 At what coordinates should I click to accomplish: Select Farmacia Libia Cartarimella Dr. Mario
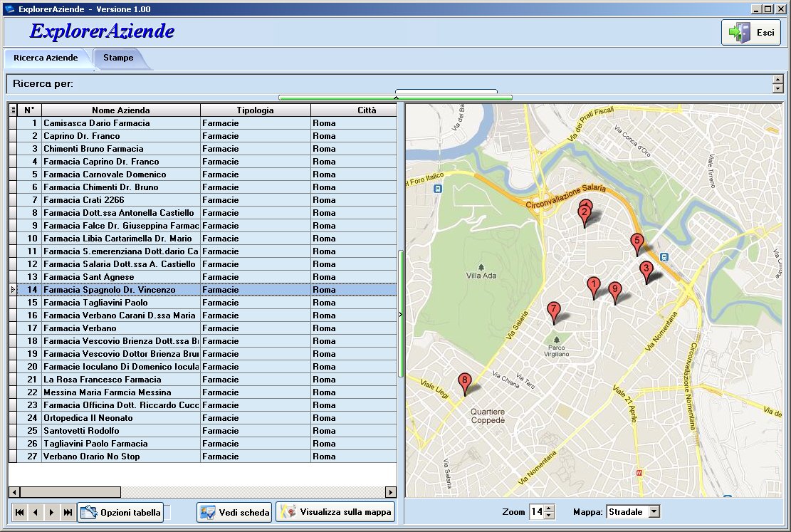point(203,239)
